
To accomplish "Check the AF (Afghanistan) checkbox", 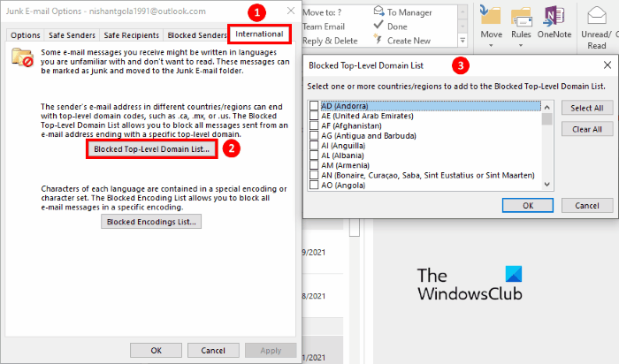I will 314,125.
